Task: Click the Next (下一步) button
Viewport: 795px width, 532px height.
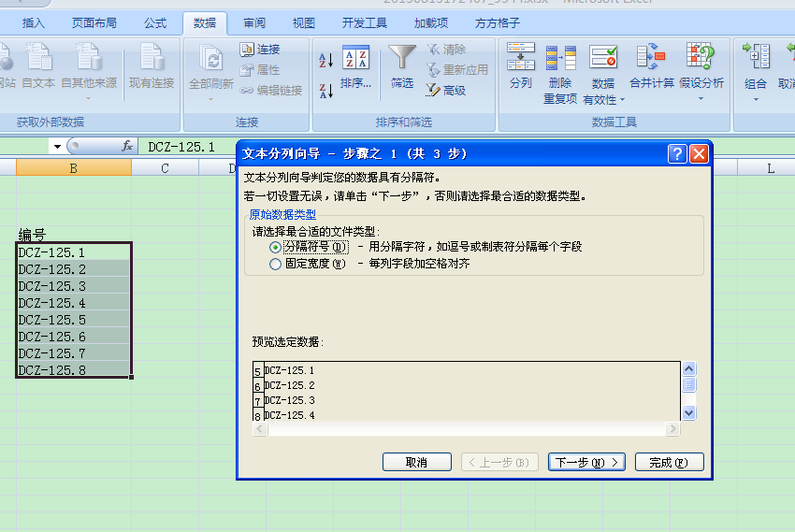Action: coord(586,462)
